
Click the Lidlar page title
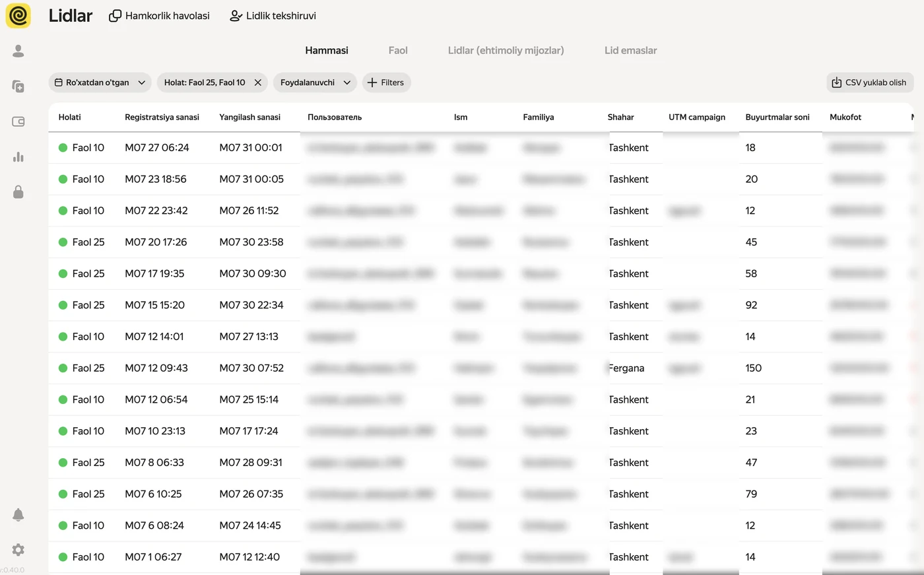click(71, 16)
